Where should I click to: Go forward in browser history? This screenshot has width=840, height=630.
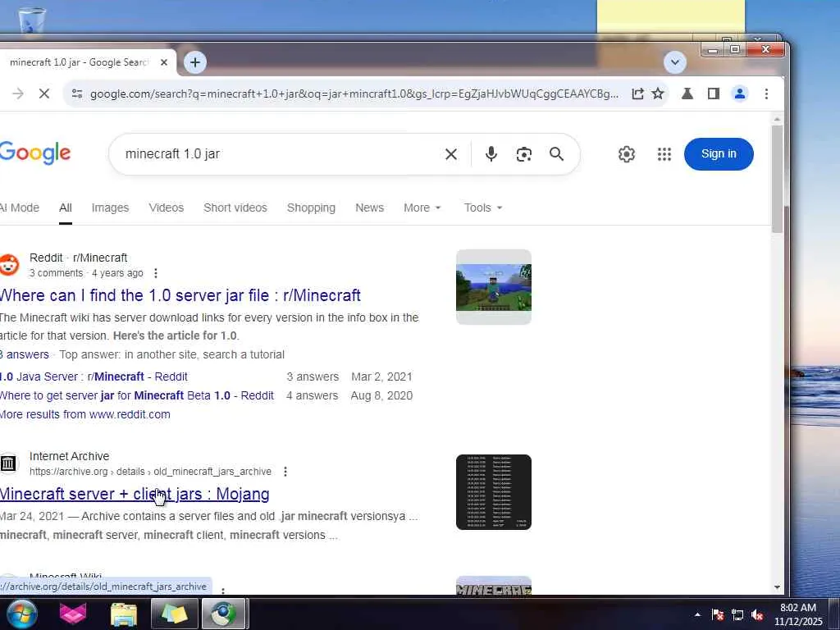(18, 94)
